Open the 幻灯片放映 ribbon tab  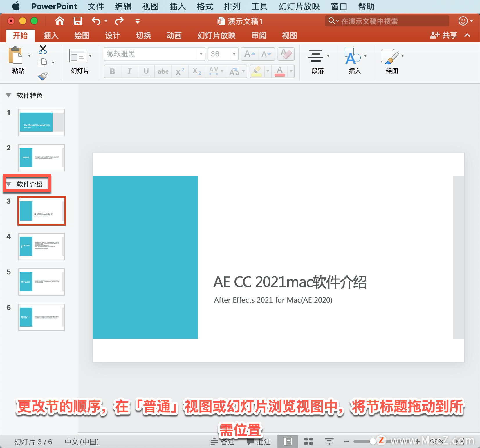click(216, 36)
